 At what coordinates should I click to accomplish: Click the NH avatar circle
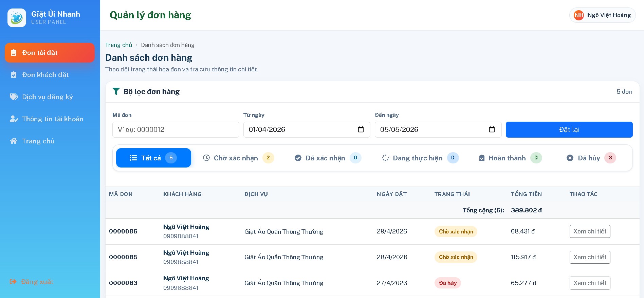(579, 15)
